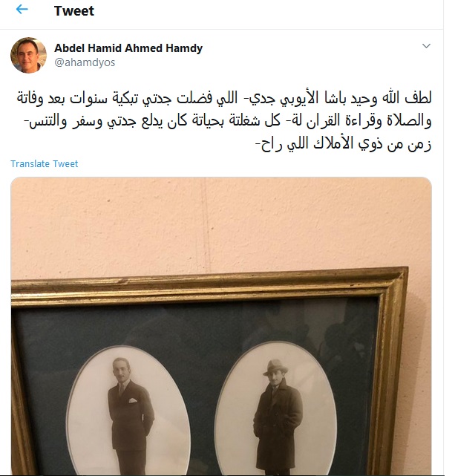Click the left oval portrait of suited man
This screenshot has height=476, width=455.
[x=128, y=411]
